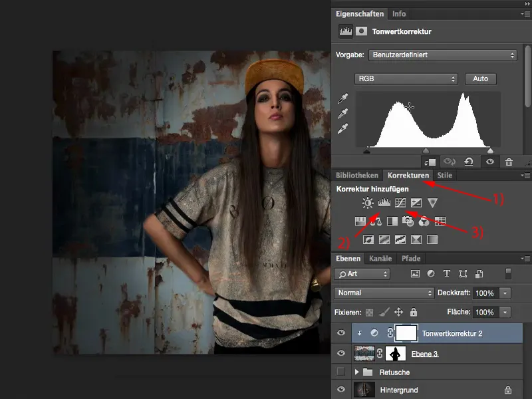Screen dimensions: 532x399
Task: Add a Gradient Map adjustment
Action: click(x=432, y=240)
